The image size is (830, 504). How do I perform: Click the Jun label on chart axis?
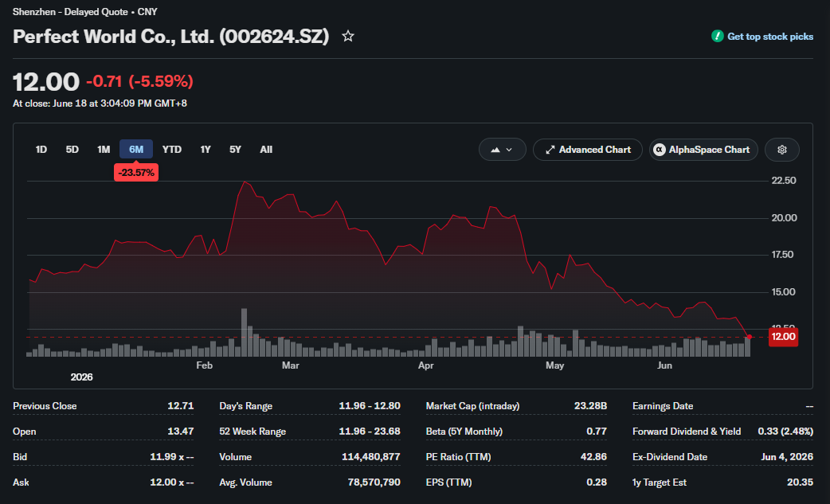coord(664,365)
